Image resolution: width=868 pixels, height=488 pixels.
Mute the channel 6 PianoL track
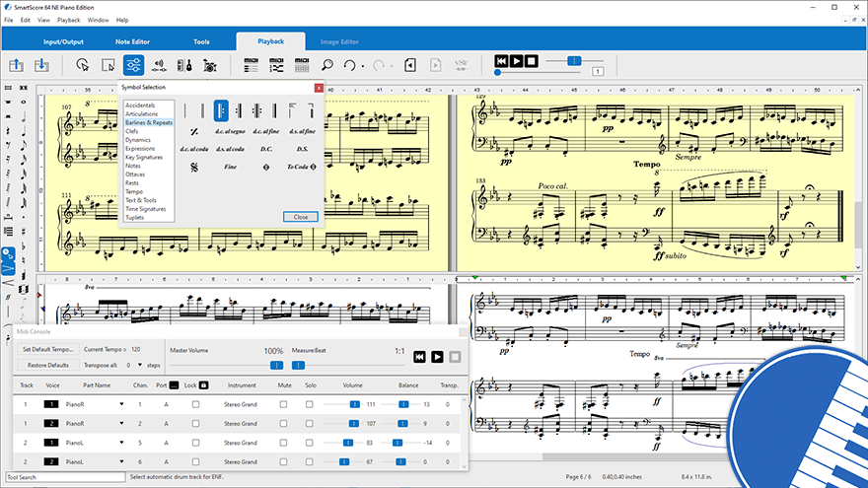(x=283, y=461)
